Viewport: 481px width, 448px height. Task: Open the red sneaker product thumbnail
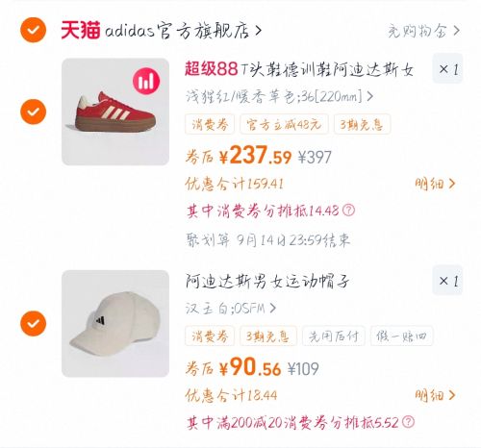click(115, 112)
